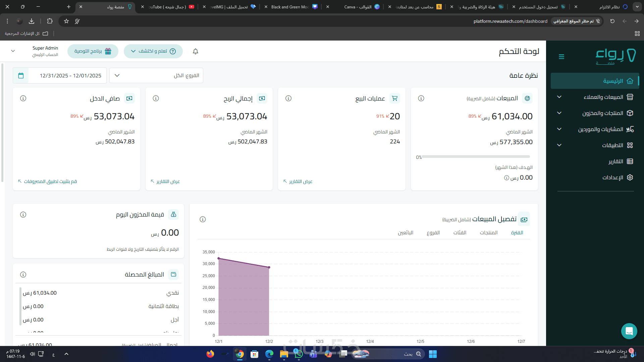Click info icon on المبالغ المحصلة card
The height and width of the screenshot is (362, 644).
(23, 275)
